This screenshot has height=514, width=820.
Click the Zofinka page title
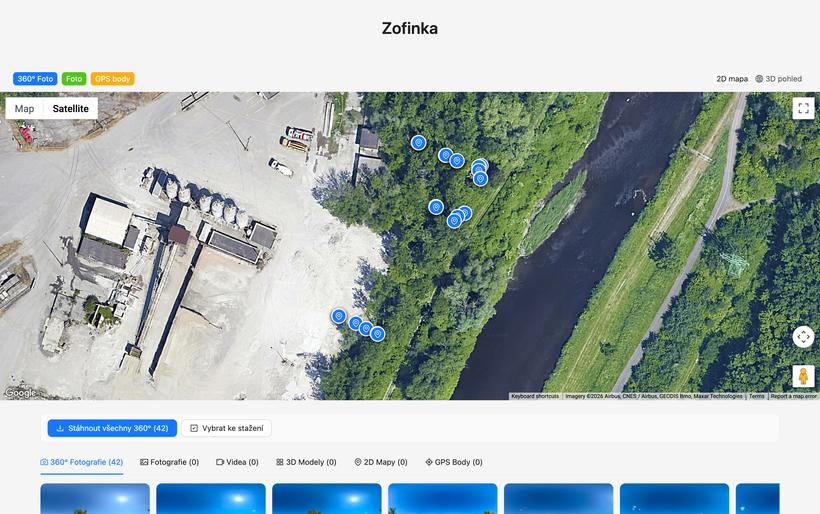410,28
